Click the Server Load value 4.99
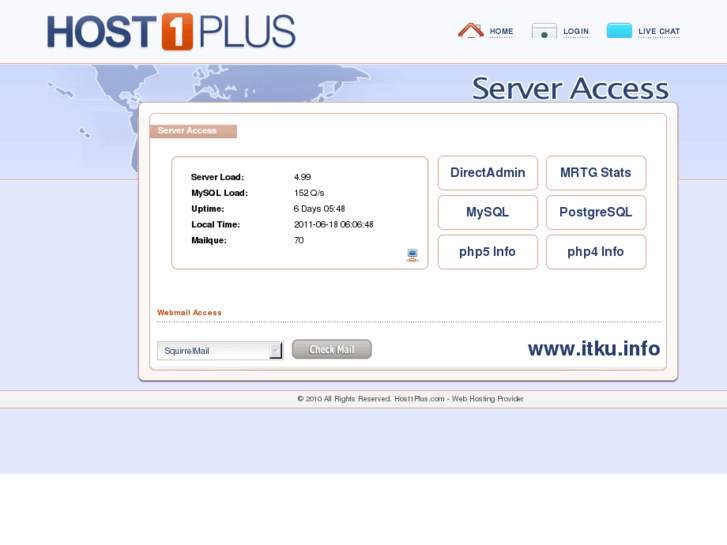This screenshot has height=545, width=727. [x=302, y=177]
